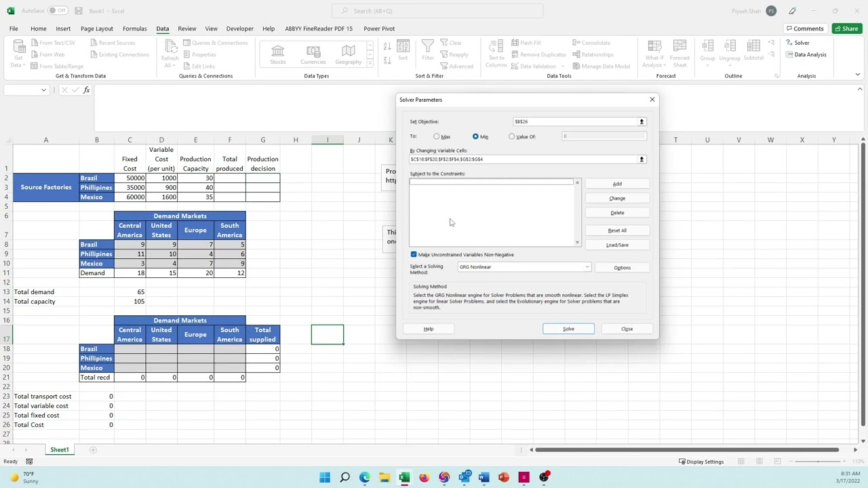The image size is (868, 488).
Task: Select the Max radio button
Action: (x=437, y=137)
